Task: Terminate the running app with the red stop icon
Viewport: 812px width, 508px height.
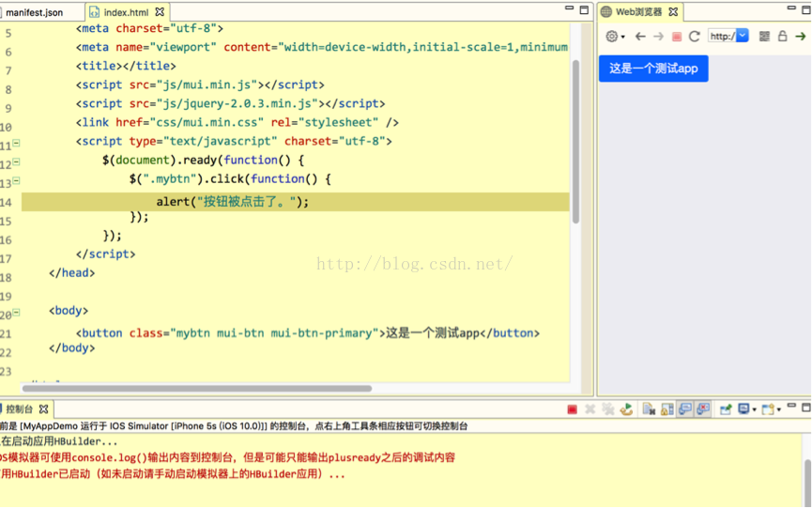Action: click(573, 409)
